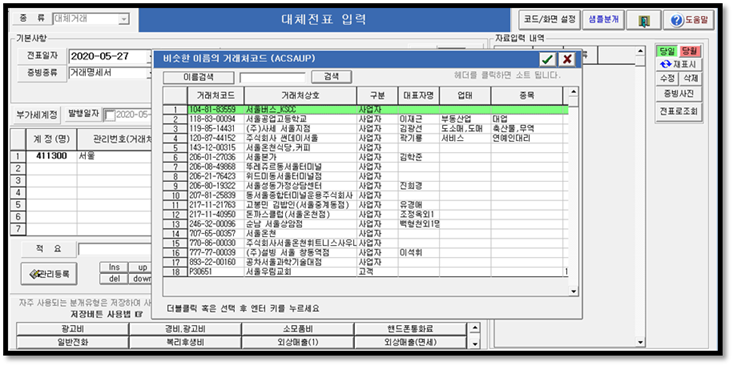Select saved template 외상매출(1)

point(298,342)
